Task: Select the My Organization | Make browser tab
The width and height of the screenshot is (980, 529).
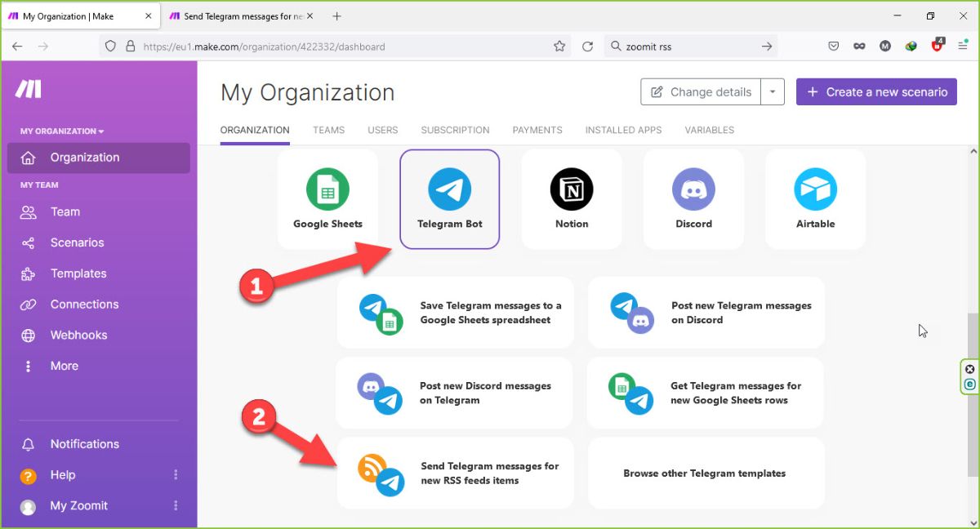Action: coord(82,16)
